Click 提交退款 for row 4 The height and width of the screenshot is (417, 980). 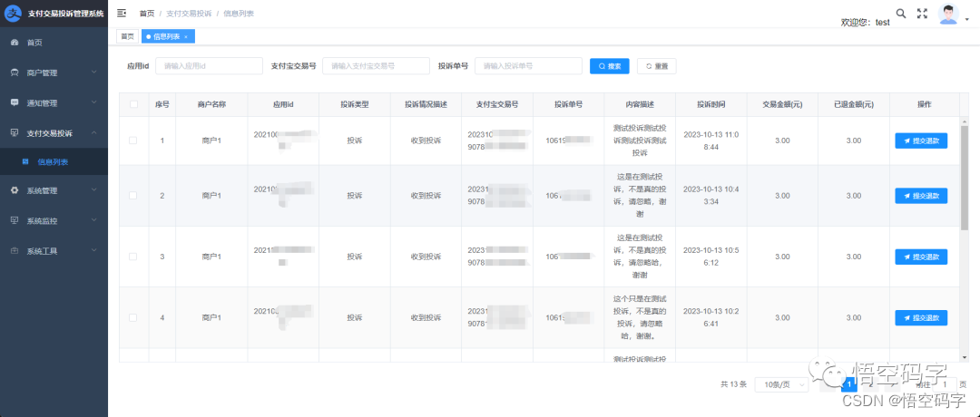coord(921,318)
